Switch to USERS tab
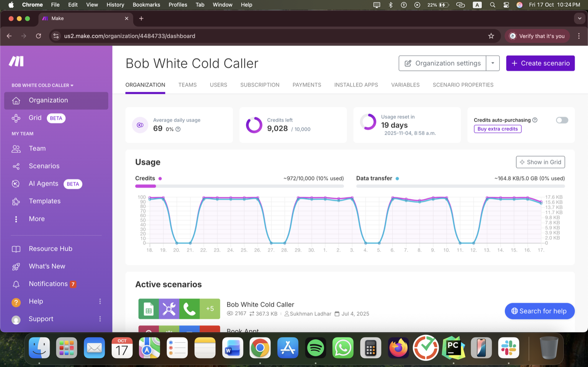Screen dimensions: 588x367 click(x=218, y=85)
